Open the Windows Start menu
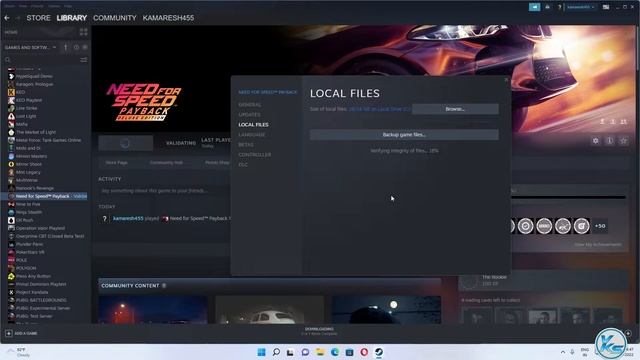Screen dimensions: 640x360 [x=261, y=352]
